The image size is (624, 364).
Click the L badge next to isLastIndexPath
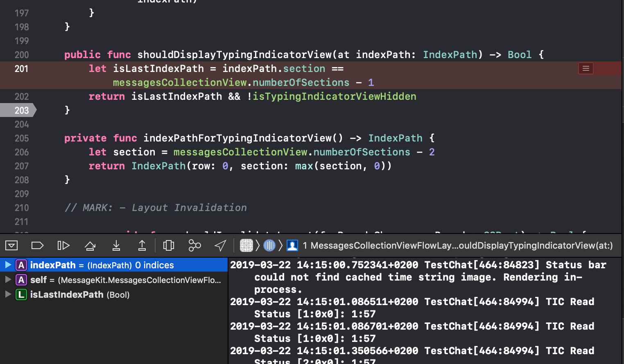21,294
